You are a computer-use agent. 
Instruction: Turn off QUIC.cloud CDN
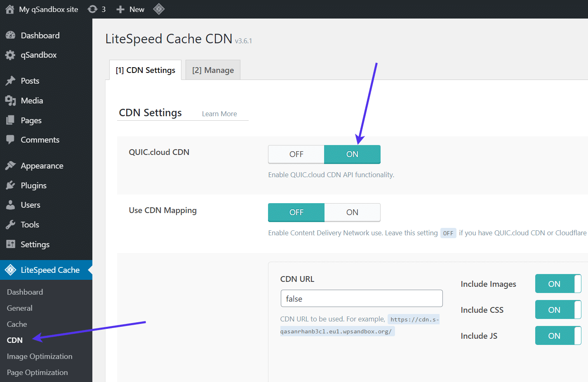[x=296, y=154]
